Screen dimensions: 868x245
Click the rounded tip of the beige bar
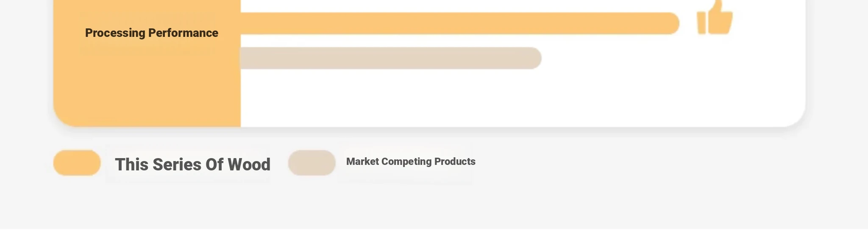[534, 58]
